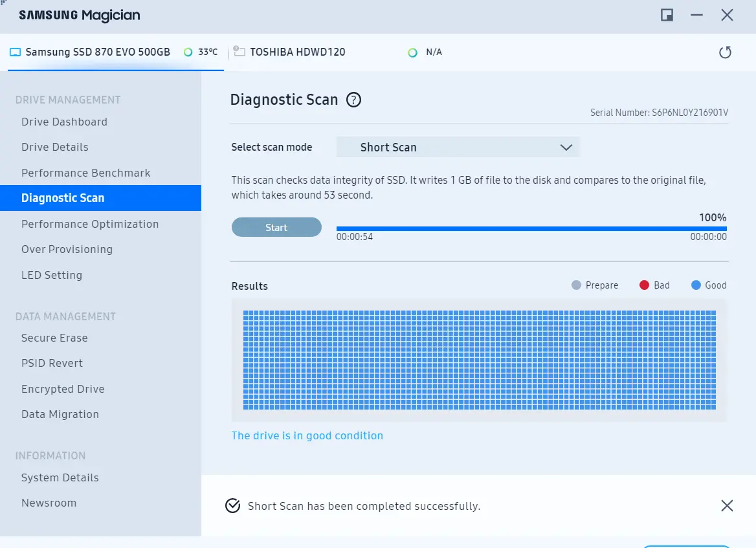Open Drive Details
Viewport: 756px width, 548px height.
pos(54,147)
